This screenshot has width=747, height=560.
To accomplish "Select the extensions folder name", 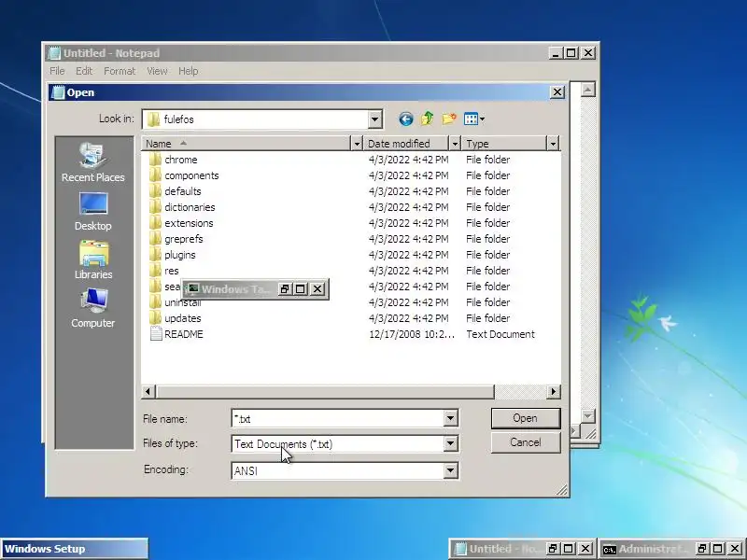I will point(189,223).
